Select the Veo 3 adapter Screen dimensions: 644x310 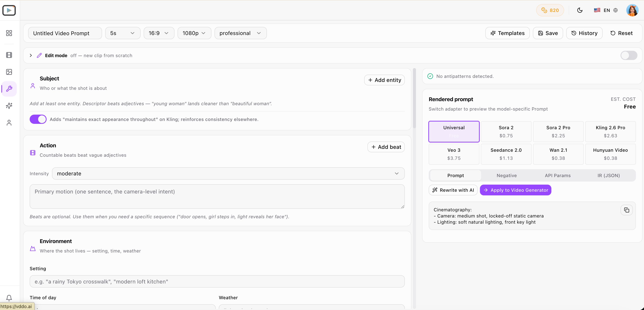click(454, 154)
